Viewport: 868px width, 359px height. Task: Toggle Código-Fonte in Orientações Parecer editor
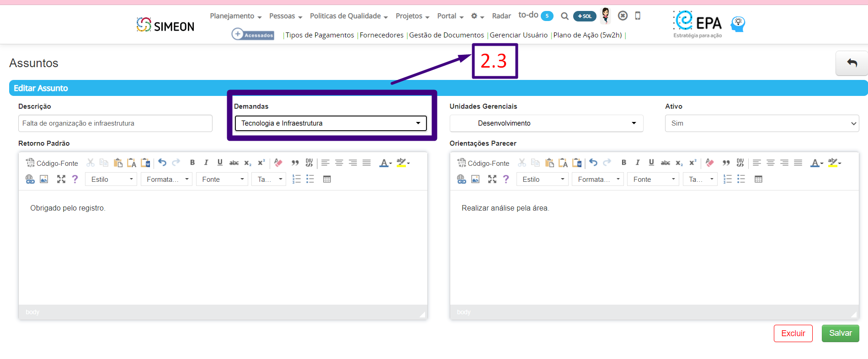point(483,163)
